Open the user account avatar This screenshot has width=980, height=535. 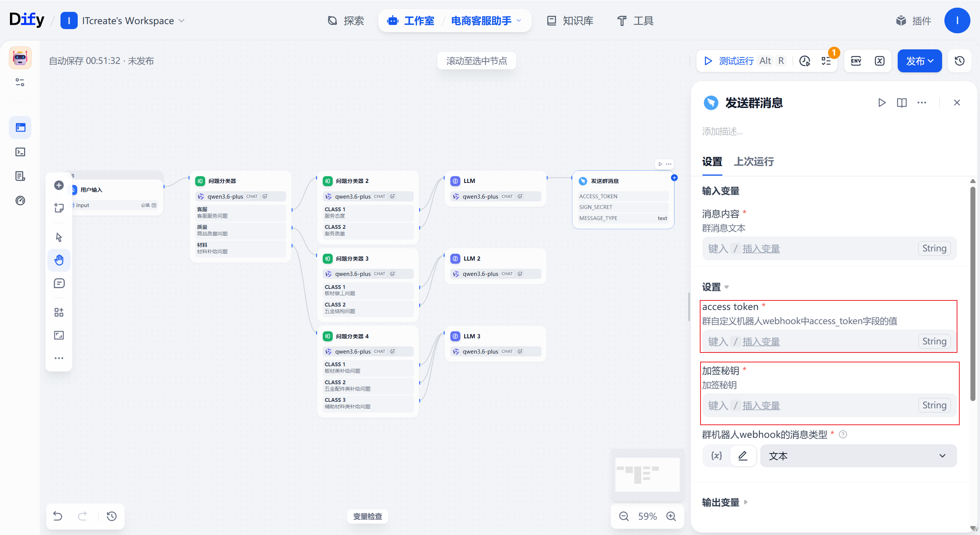(957, 21)
